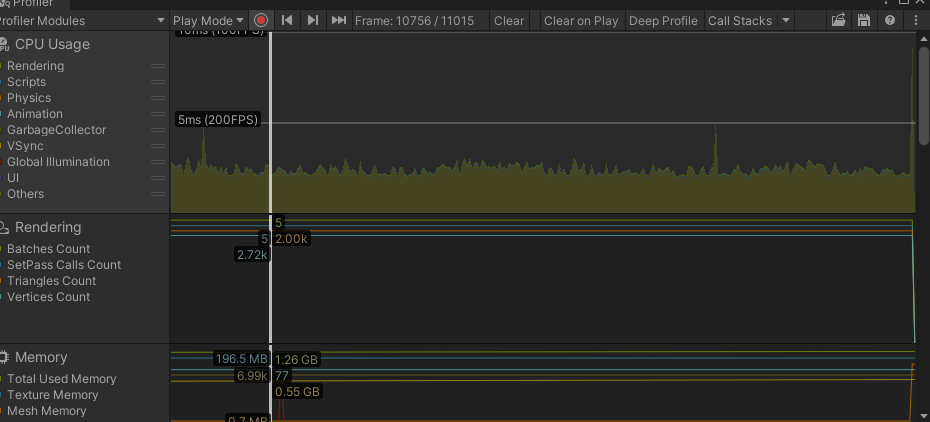Click the scrollbar up arrow

(923, 38)
